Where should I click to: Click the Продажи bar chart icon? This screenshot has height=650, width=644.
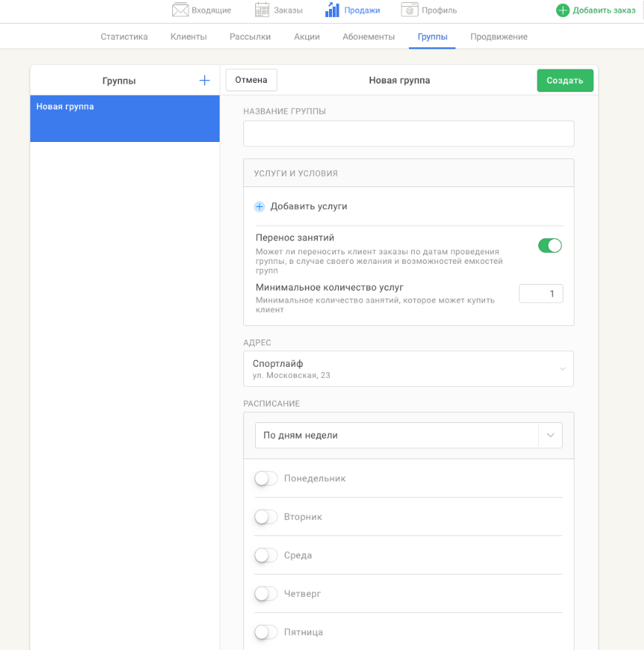pos(333,10)
